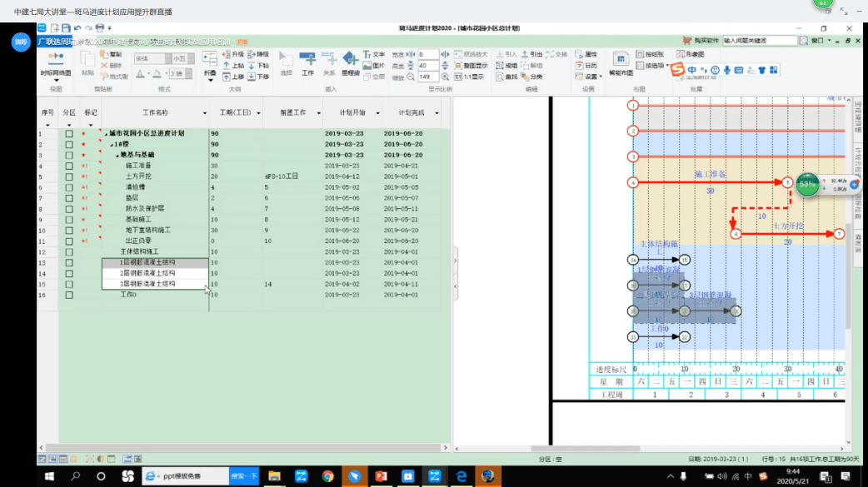
Task: Click the 搜索一下 search button in taskbar
Action: click(x=243, y=476)
